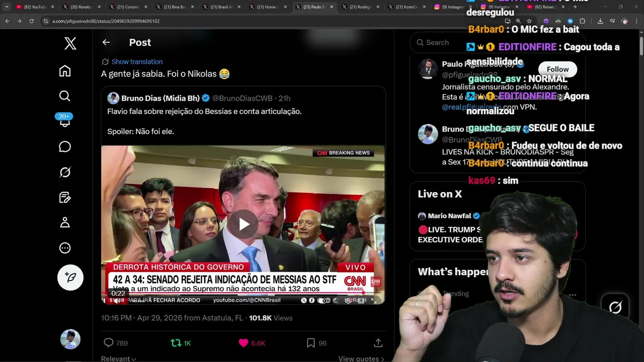Screen dimensions: 644x362
Task: Switch to the (21) Bina Bur tab
Action: 174,7
